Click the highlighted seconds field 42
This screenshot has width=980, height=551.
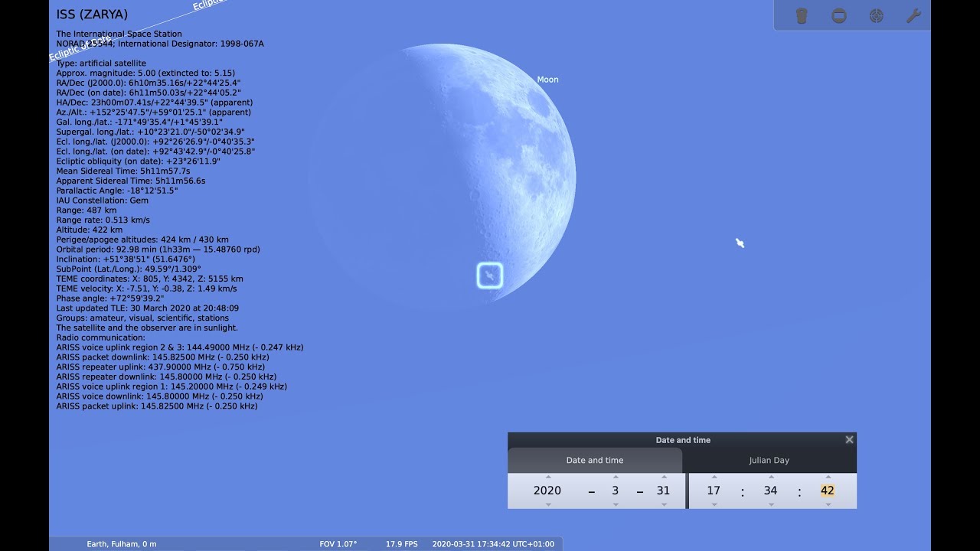(828, 491)
